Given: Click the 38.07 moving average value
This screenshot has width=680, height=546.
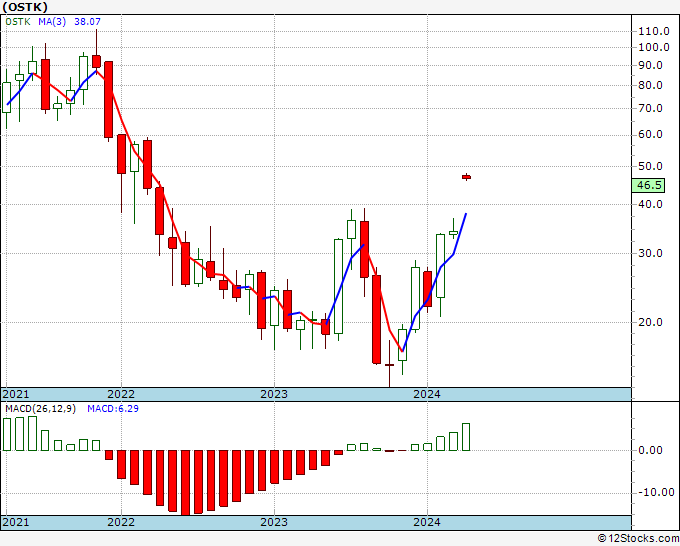Looking at the screenshot, I should (x=87, y=21).
